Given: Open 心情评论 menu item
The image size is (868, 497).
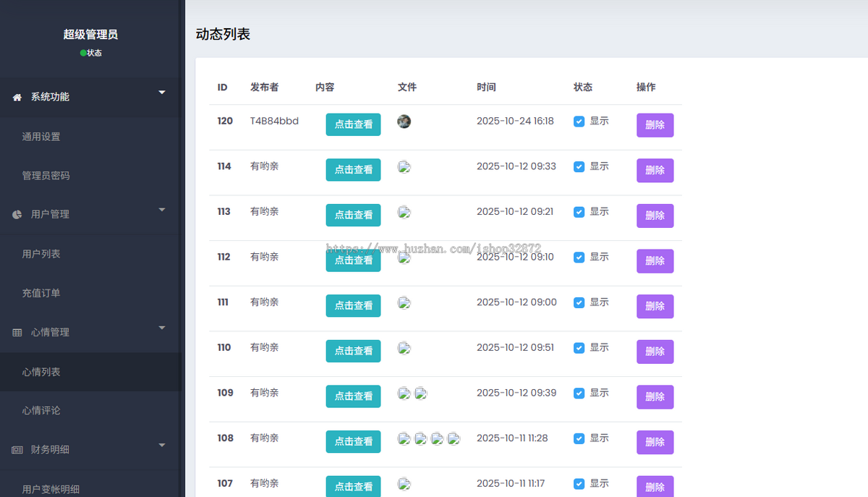Looking at the screenshot, I should [41, 410].
